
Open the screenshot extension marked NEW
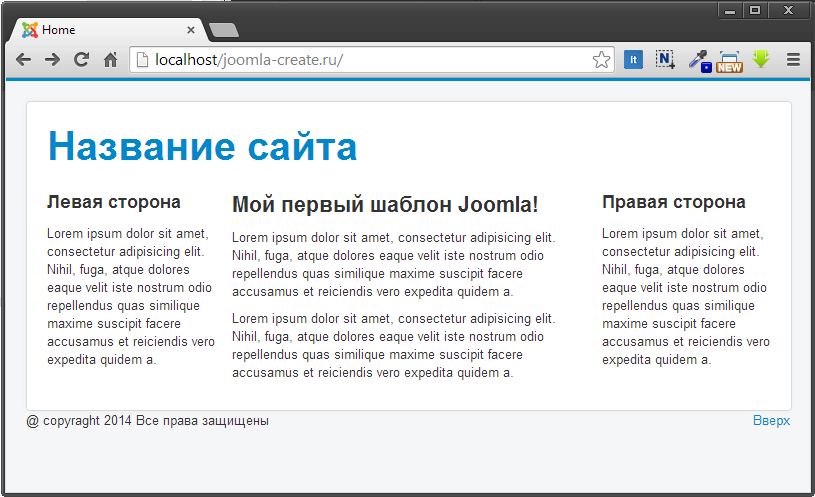[x=729, y=61]
